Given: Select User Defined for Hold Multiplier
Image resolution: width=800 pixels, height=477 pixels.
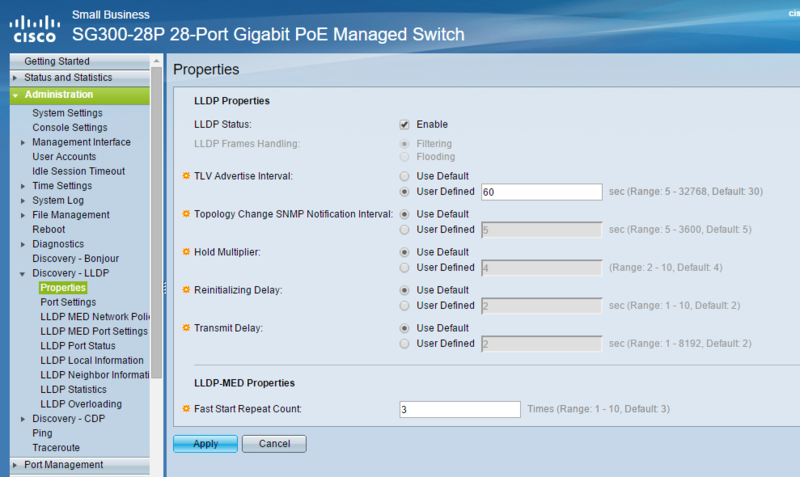Looking at the screenshot, I should [405, 268].
